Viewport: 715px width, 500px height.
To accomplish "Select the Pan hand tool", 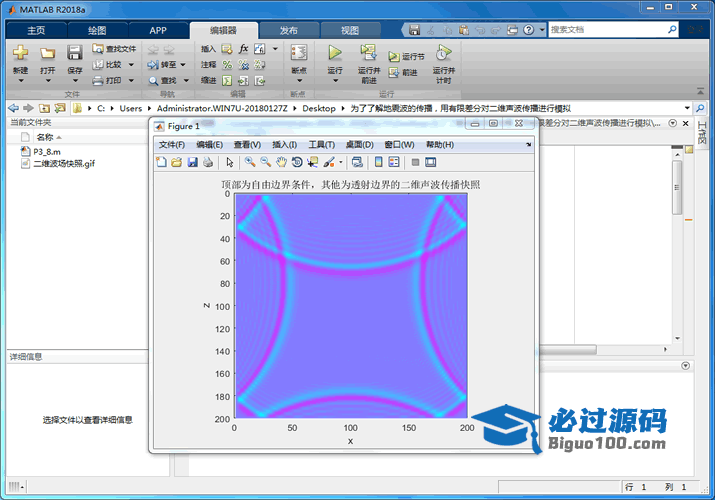I will [281, 162].
